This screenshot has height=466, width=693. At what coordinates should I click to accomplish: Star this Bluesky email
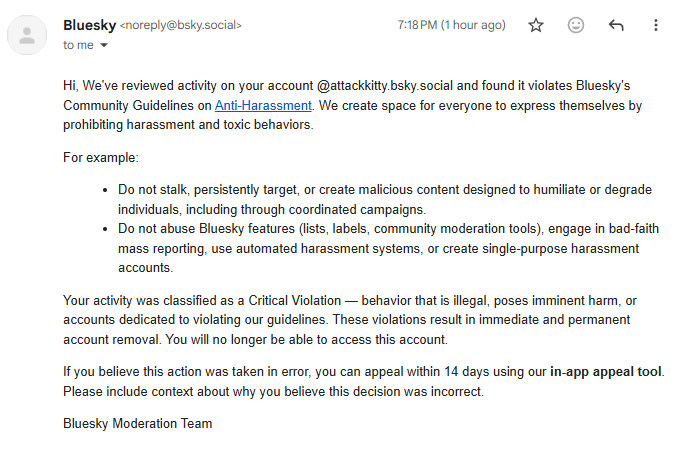pyautogui.click(x=536, y=26)
